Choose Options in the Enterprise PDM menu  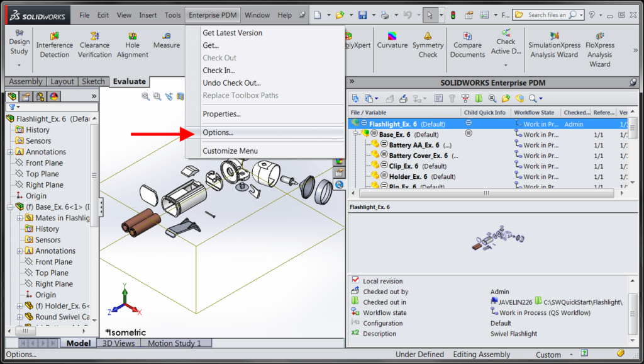point(219,134)
